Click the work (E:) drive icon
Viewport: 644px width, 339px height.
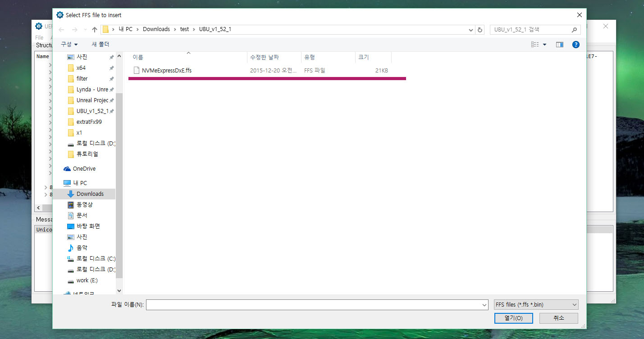click(x=70, y=280)
